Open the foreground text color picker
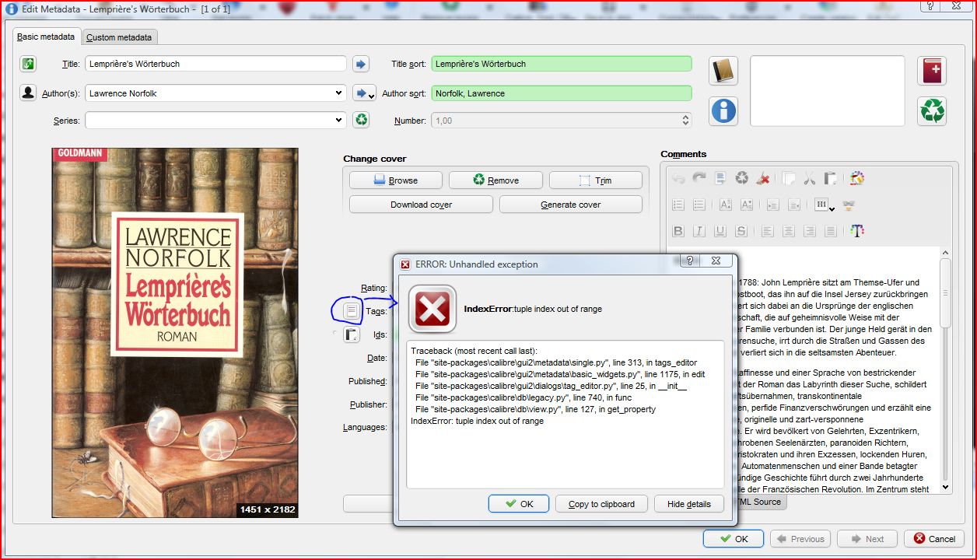977x560 pixels. [x=857, y=231]
